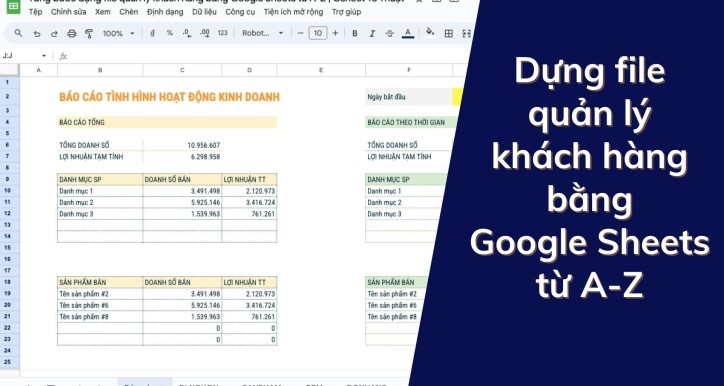Select column B header
This screenshot has width=724, height=386.
pyautogui.click(x=100, y=70)
